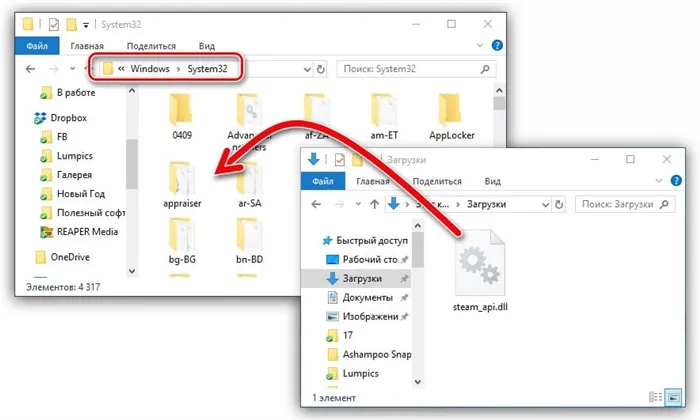
Task: Select Новый Год in navigation pane
Action: (x=72, y=194)
